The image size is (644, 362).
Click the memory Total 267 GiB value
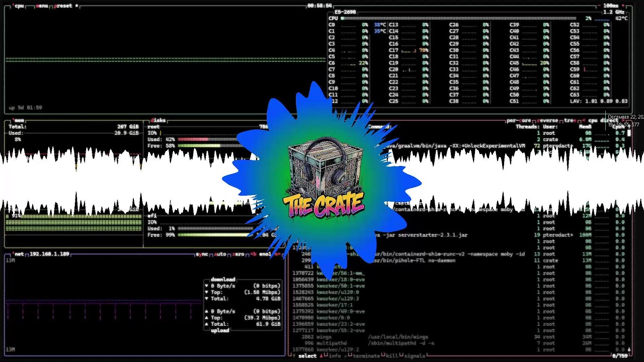[128, 127]
